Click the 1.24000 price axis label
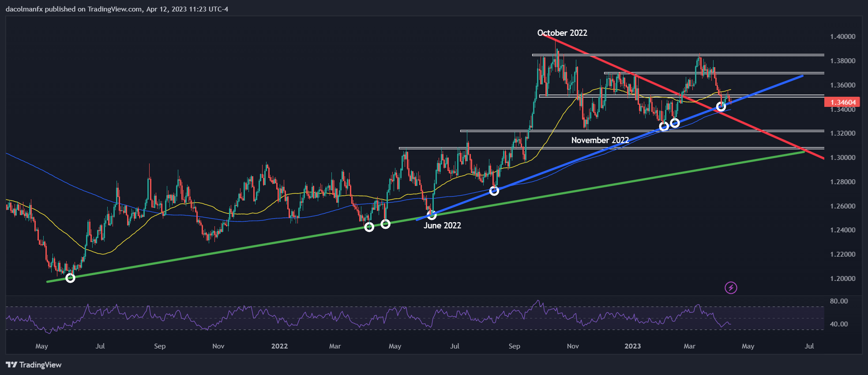This screenshot has height=375, width=868. click(843, 230)
